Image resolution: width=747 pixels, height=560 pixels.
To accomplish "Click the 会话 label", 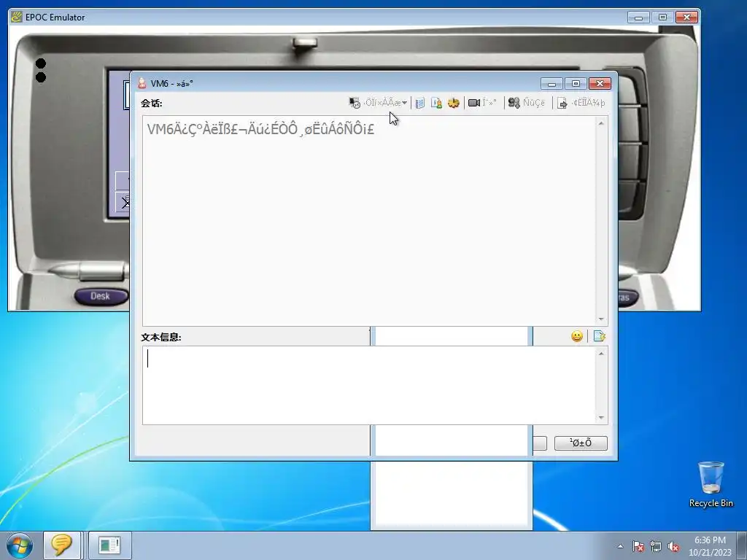I will pos(152,104).
